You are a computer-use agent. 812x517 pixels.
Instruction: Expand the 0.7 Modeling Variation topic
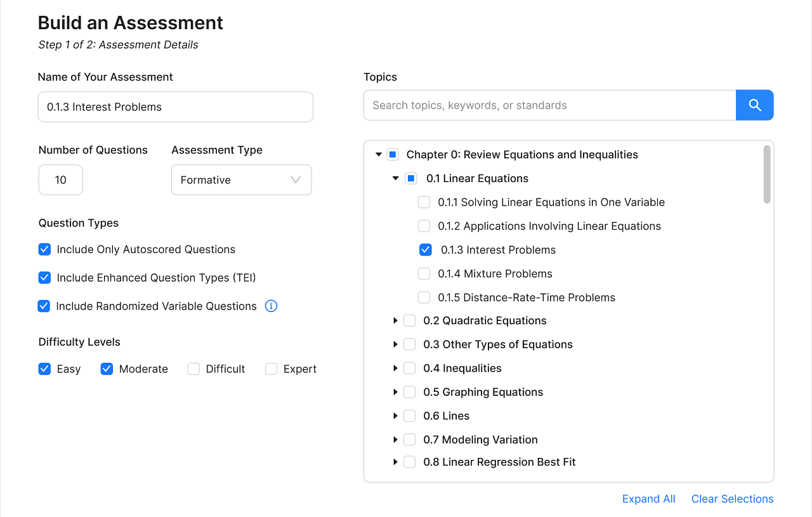point(395,439)
